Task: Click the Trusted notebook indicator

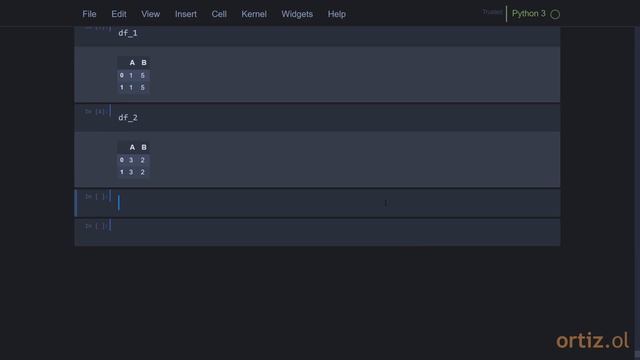Action: 492,12
